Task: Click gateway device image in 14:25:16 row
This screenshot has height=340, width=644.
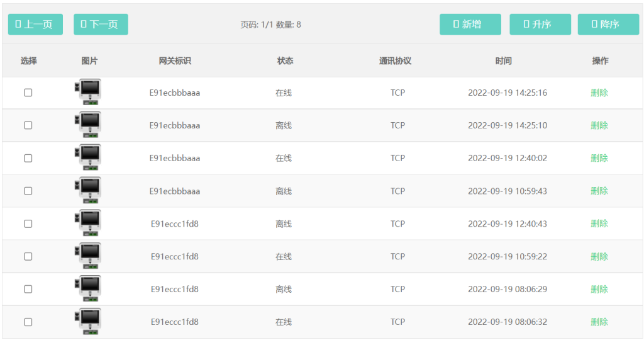Action: pos(88,93)
